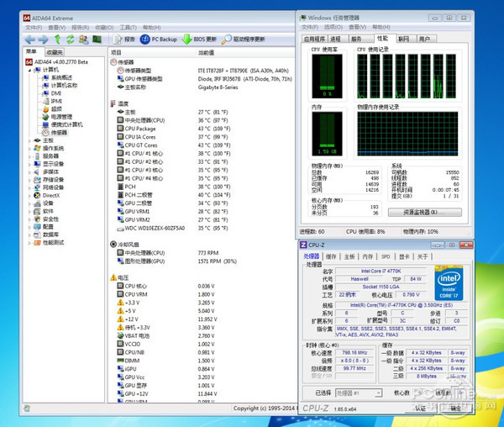Open the 进程 tab in Task Manager

tap(335, 38)
